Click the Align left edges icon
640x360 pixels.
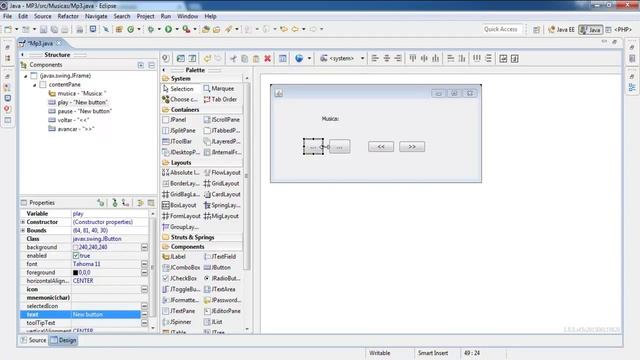point(375,58)
